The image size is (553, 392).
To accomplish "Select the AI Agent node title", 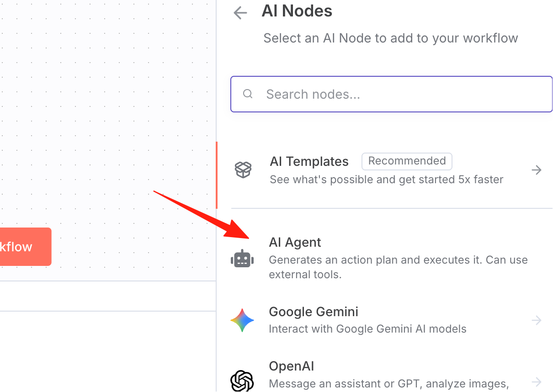I will click(x=295, y=242).
